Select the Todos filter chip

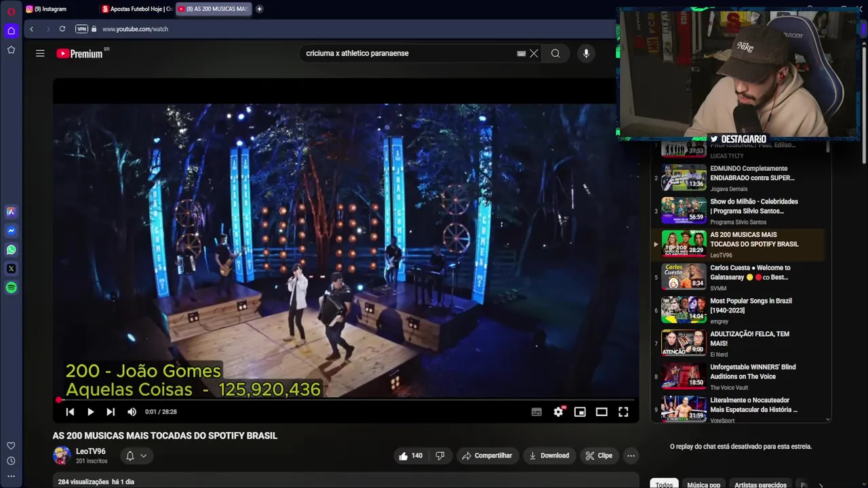[x=664, y=484]
